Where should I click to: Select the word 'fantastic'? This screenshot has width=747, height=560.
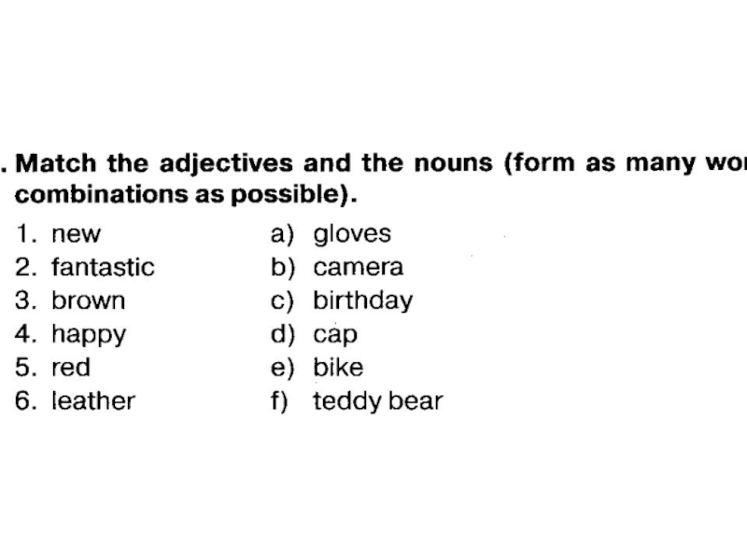click(103, 268)
